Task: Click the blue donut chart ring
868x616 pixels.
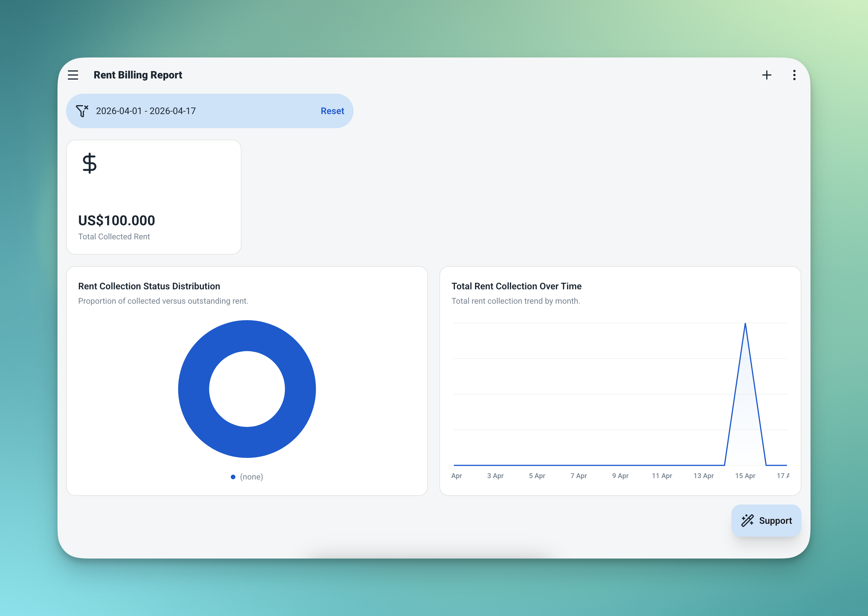Action: pos(193,389)
